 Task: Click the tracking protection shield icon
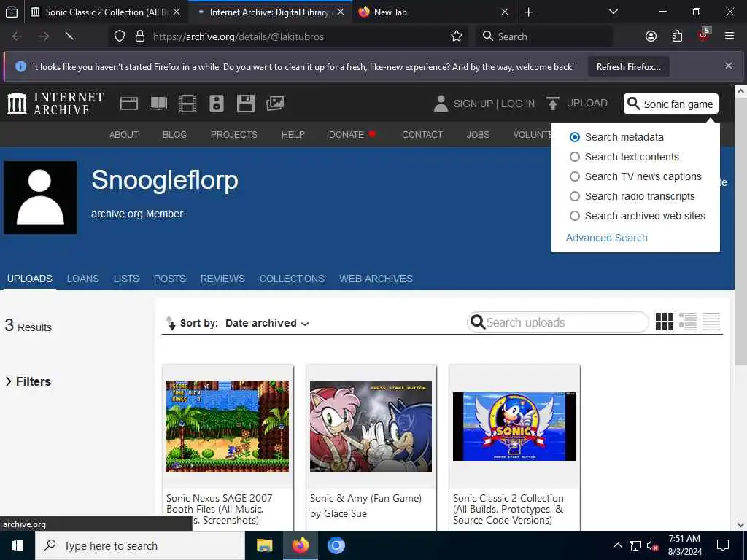120,36
